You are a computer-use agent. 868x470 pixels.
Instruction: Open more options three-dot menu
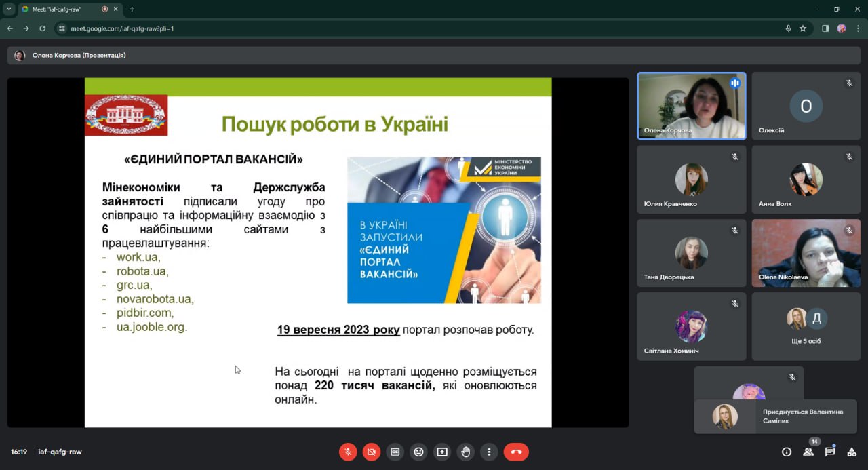[489, 452]
